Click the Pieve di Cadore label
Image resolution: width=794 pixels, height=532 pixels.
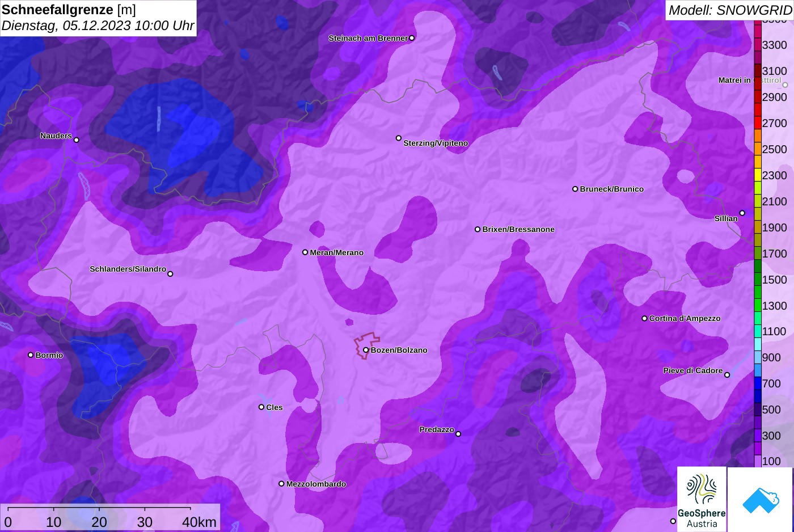[693, 370]
